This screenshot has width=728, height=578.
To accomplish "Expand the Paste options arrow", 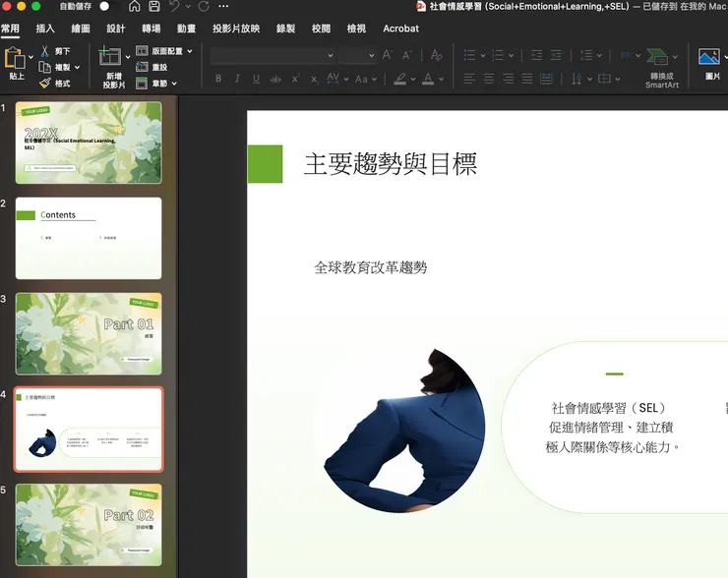I will tap(30, 57).
